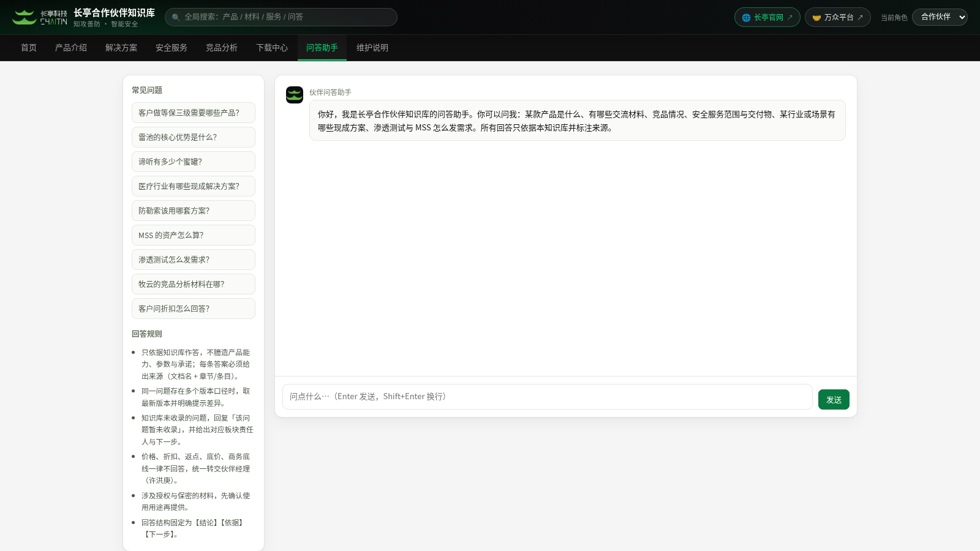
Task: Ask 渗透测试怎么发需求?
Action: click(194, 260)
